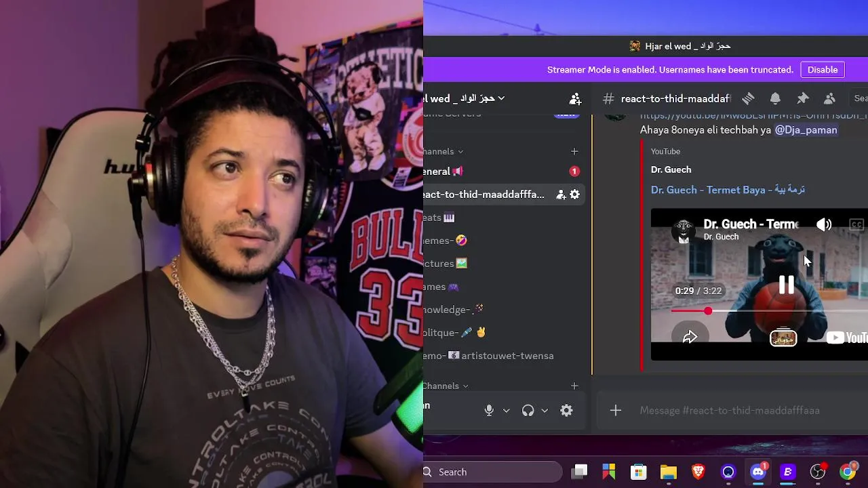
Task: Edit channel gear for react-to-thid-maaddafffa
Action: (x=574, y=195)
